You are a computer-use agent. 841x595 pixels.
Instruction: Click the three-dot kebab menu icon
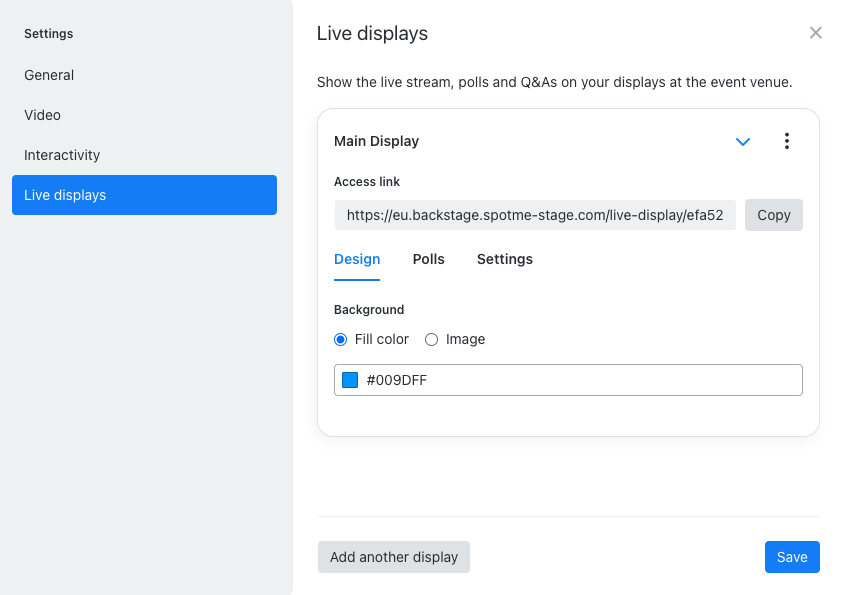pos(787,141)
